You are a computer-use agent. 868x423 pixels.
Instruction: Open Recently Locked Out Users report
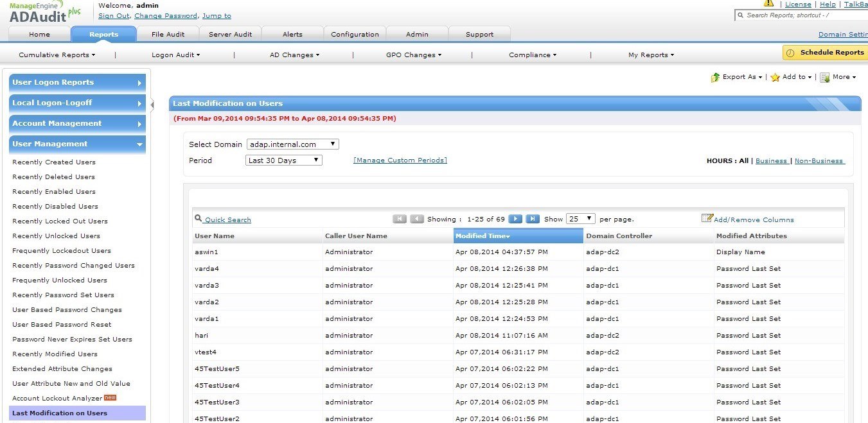pos(60,221)
